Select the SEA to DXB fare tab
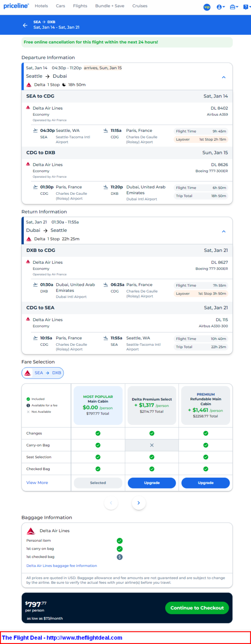Screen dimensions: 251x644 (43, 373)
